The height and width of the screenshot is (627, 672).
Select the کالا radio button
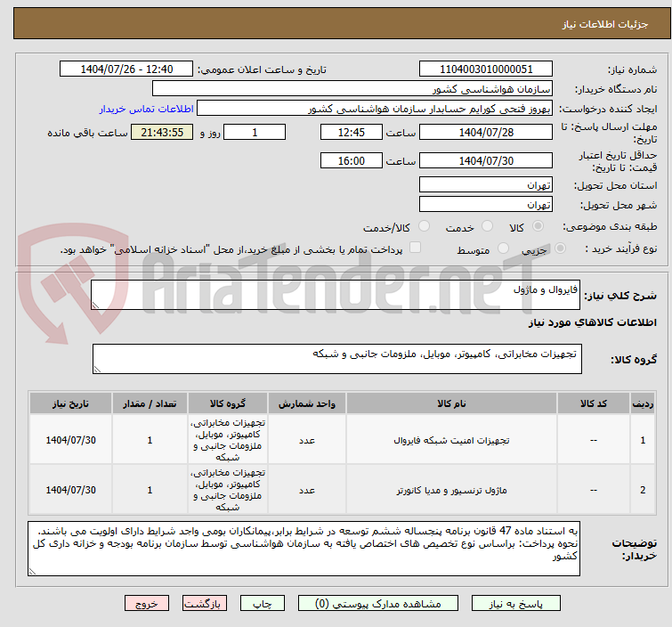(538, 225)
